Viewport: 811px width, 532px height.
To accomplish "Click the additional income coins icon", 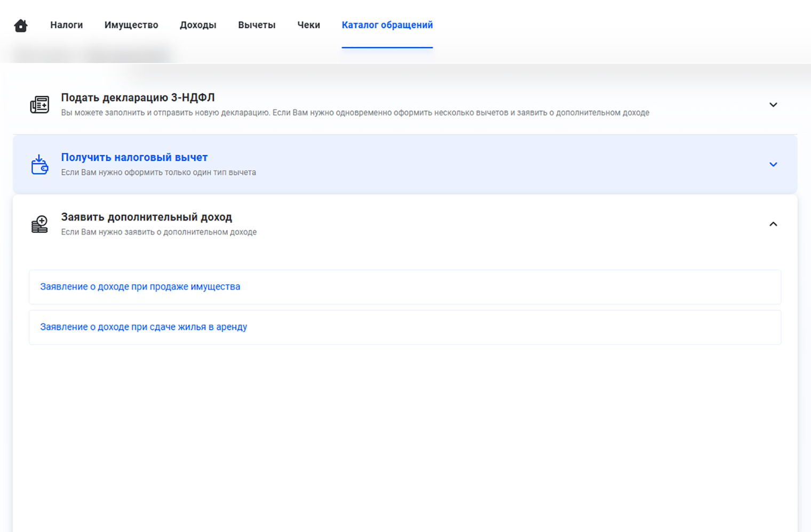I will click(39, 224).
